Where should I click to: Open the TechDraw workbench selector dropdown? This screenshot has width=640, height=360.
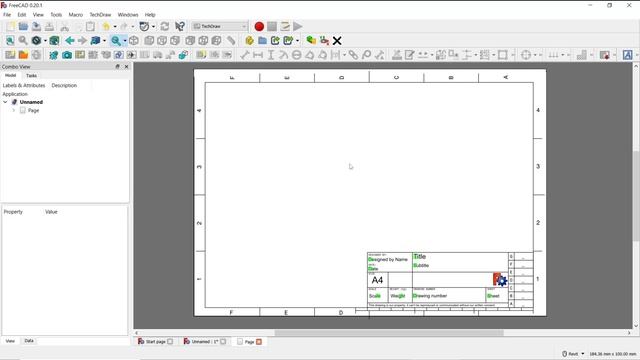[x=220, y=26]
